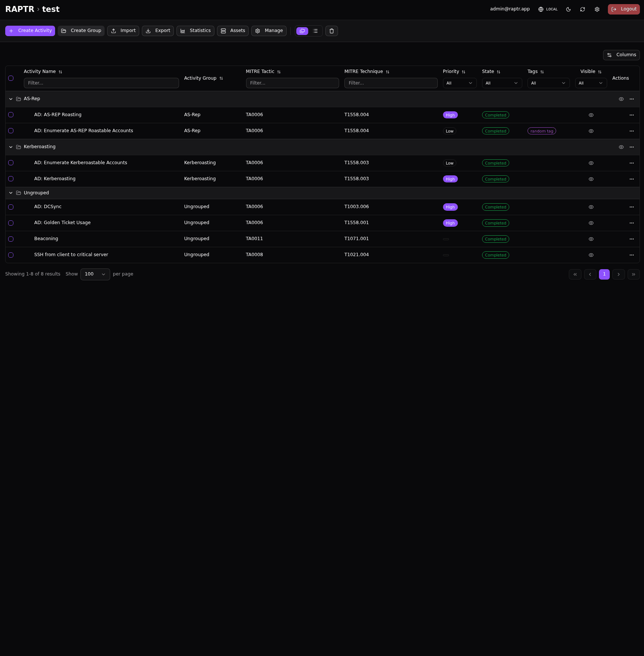Open the Priority filter dropdown
Screen dimensions: 644x656
459,83
